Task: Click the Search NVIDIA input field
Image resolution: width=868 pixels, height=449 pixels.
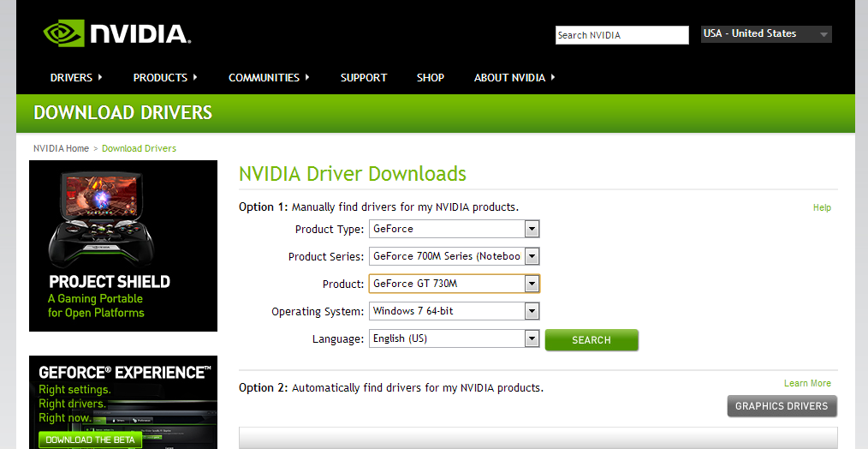Action: [622, 35]
